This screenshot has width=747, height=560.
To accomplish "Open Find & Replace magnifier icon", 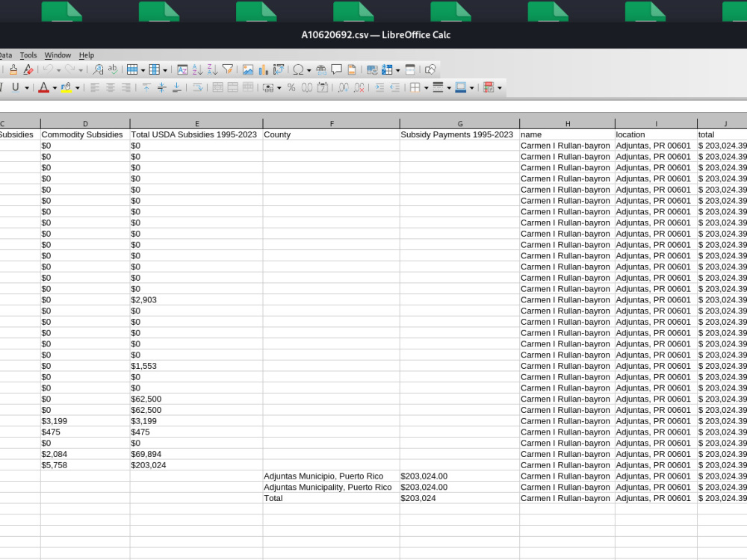I will click(x=98, y=70).
